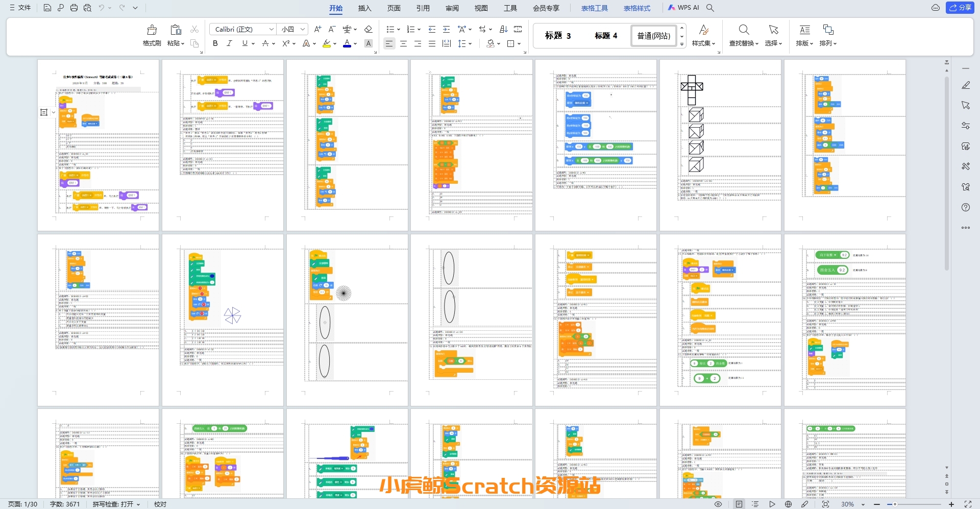The height and width of the screenshot is (509, 980).
Task: Switch to the 审阅 Review tab
Action: [452, 8]
